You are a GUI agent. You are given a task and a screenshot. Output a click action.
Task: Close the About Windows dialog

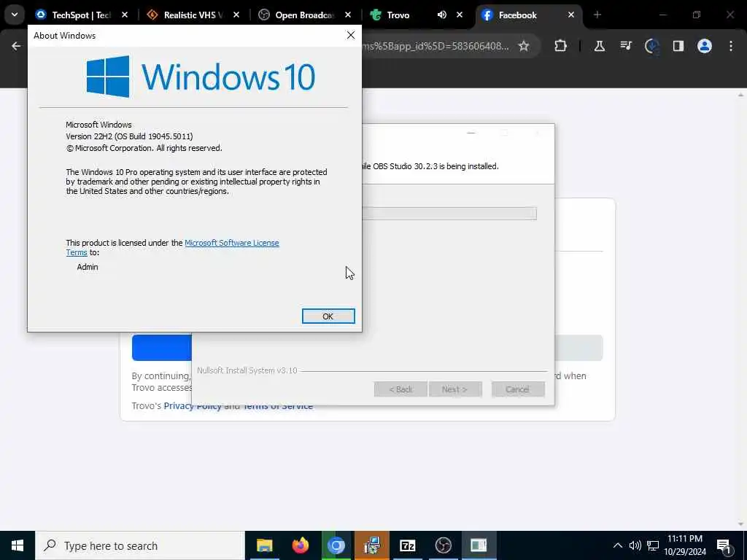pyautogui.click(x=351, y=35)
